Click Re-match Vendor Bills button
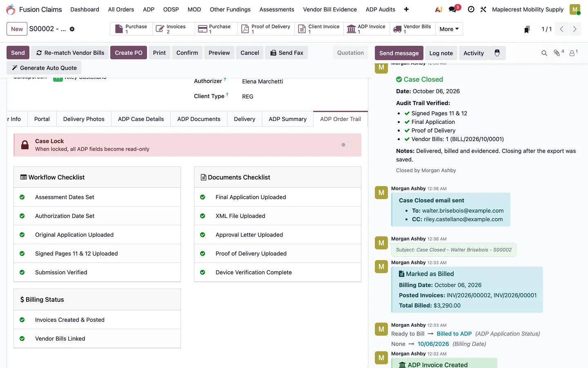588x368 pixels. tap(70, 53)
